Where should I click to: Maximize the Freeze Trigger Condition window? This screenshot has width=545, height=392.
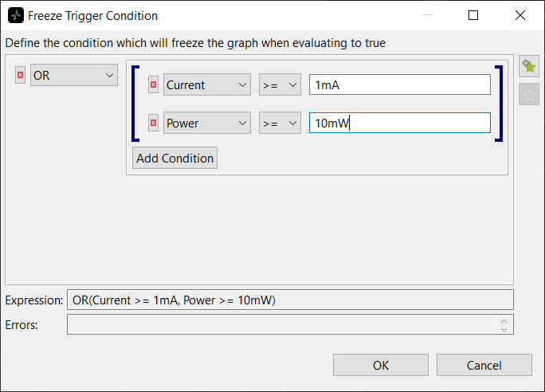473,15
